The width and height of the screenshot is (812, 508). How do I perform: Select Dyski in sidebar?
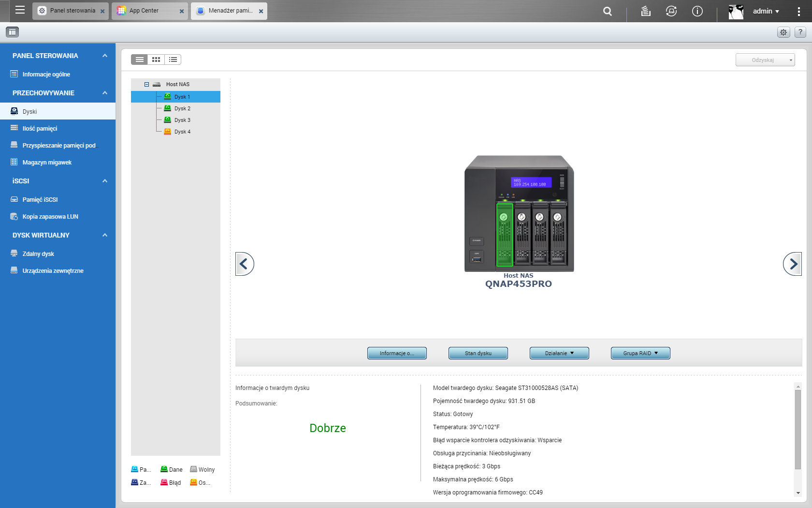coord(58,111)
